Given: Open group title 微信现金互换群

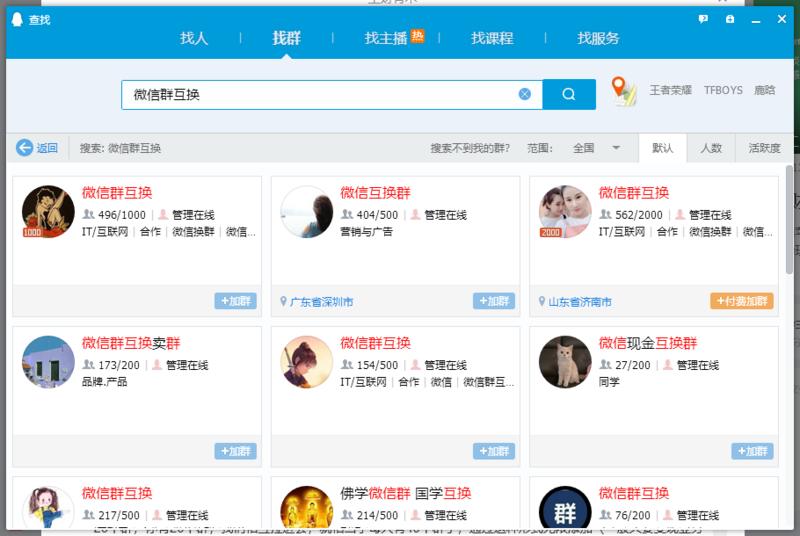Looking at the screenshot, I should tap(648, 343).
